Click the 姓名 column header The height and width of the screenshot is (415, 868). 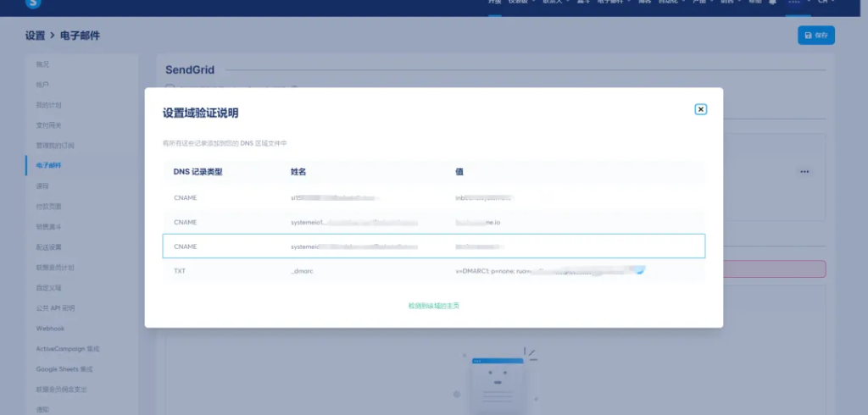coord(298,172)
